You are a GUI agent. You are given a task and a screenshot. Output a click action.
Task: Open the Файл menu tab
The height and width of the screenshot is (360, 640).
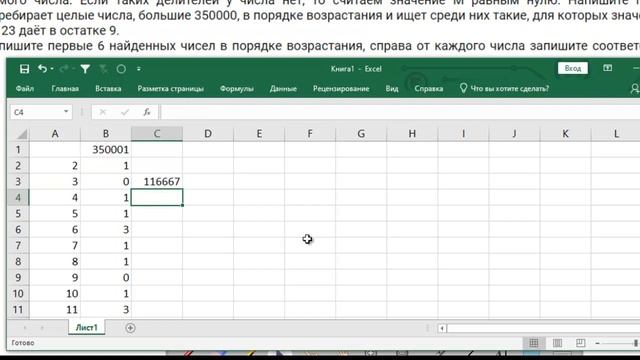pos(24,89)
